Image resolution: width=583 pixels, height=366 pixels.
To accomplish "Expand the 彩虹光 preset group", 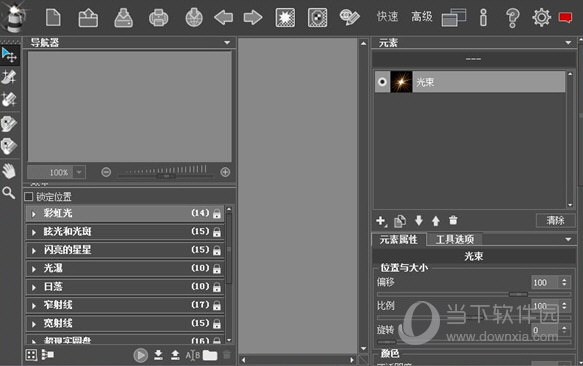I will tap(34, 214).
